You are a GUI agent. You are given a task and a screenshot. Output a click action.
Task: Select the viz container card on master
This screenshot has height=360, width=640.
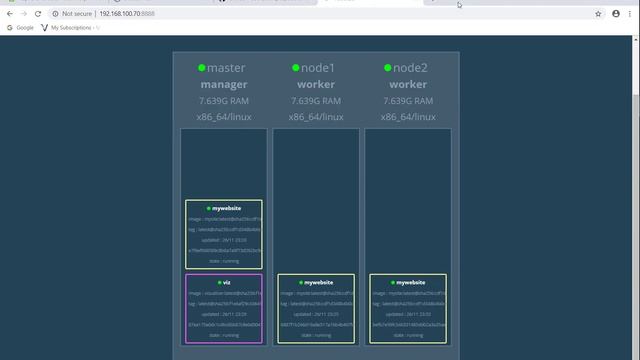click(224, 309)
